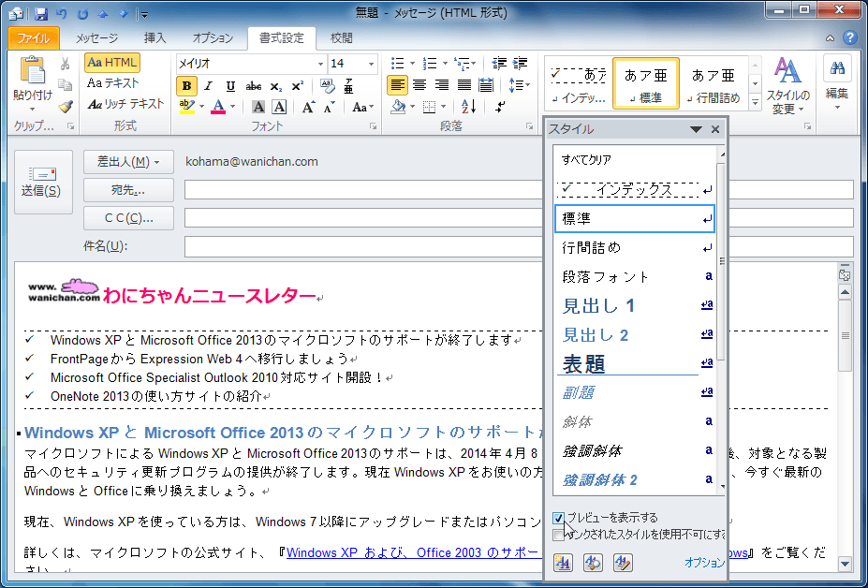This screenshot has width=868, height=588.
Task: Click the red font color A button
Action: pos(219,107)
